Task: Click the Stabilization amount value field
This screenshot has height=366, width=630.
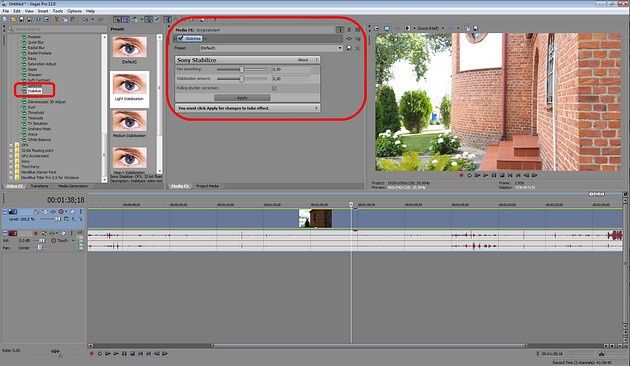Action: point(291,79)
